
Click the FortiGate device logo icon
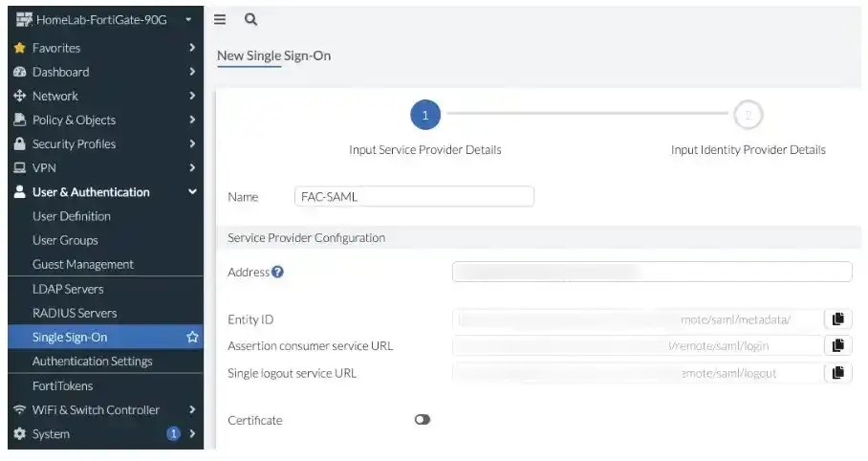point(24,20)
